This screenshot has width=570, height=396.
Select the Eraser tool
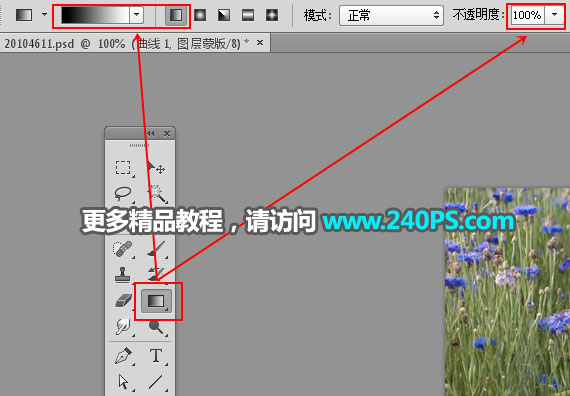point(123,301)
